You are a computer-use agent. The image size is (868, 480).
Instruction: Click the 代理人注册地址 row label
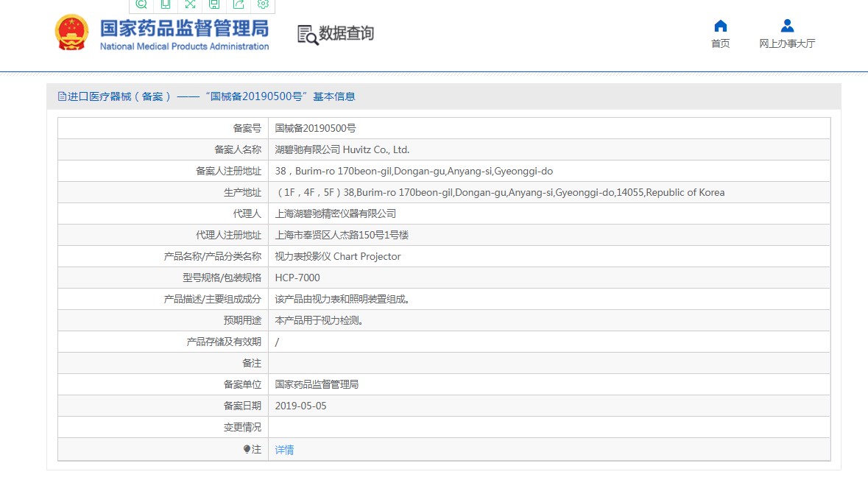click(228, 236)
